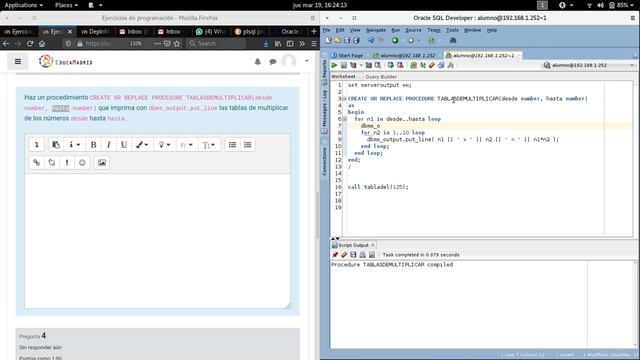The height and width of the screenshot is (360, 640).
Task: Insert a link in the editor
Action: [x=37, y=162]
